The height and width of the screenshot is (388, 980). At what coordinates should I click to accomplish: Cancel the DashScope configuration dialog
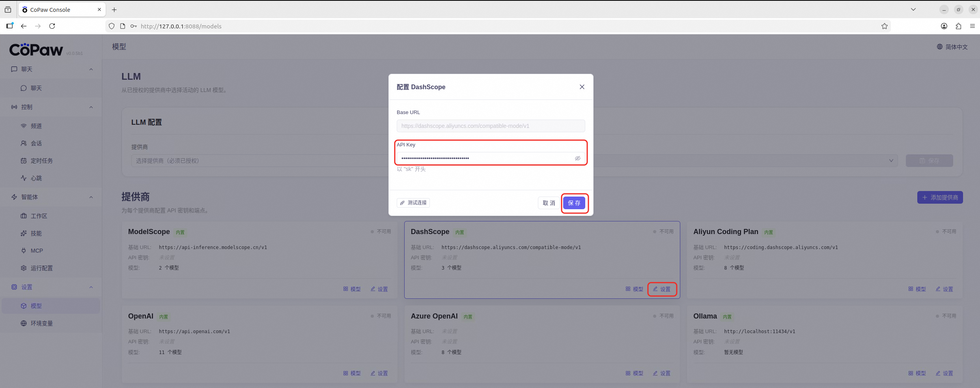(549, 203)
